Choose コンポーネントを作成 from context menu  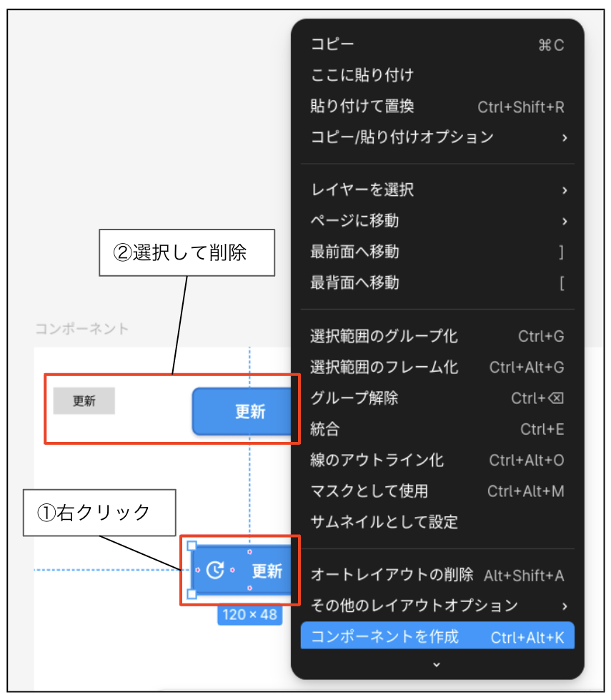437,636
